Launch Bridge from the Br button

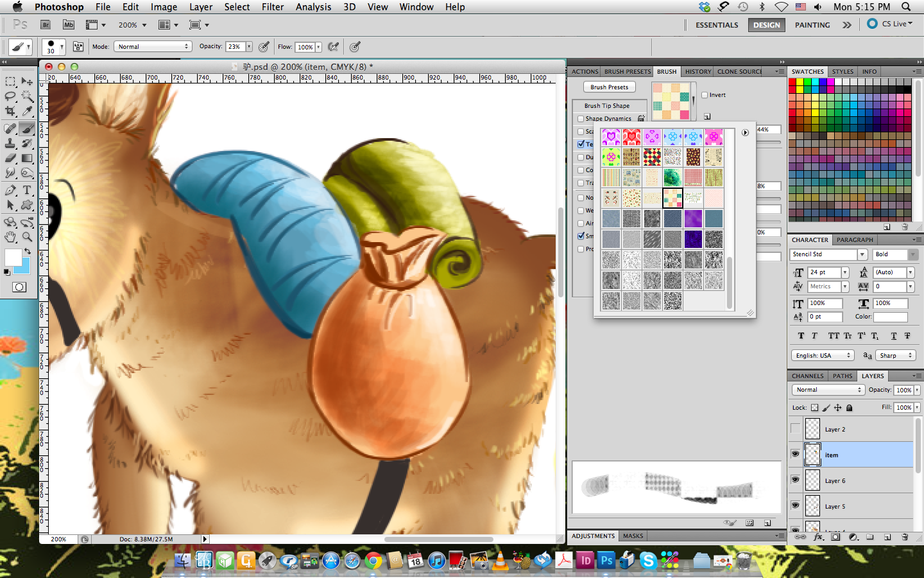click(x=46, y=25)
